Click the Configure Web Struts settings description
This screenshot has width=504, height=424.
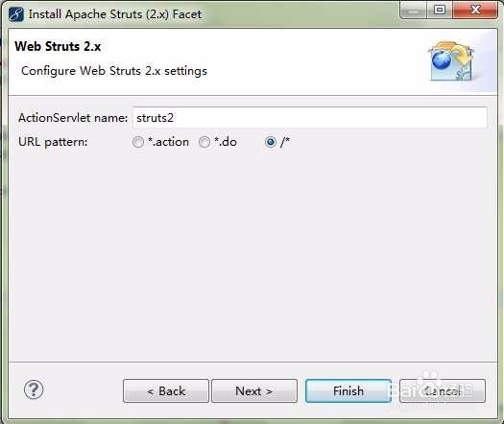[114, 71]
